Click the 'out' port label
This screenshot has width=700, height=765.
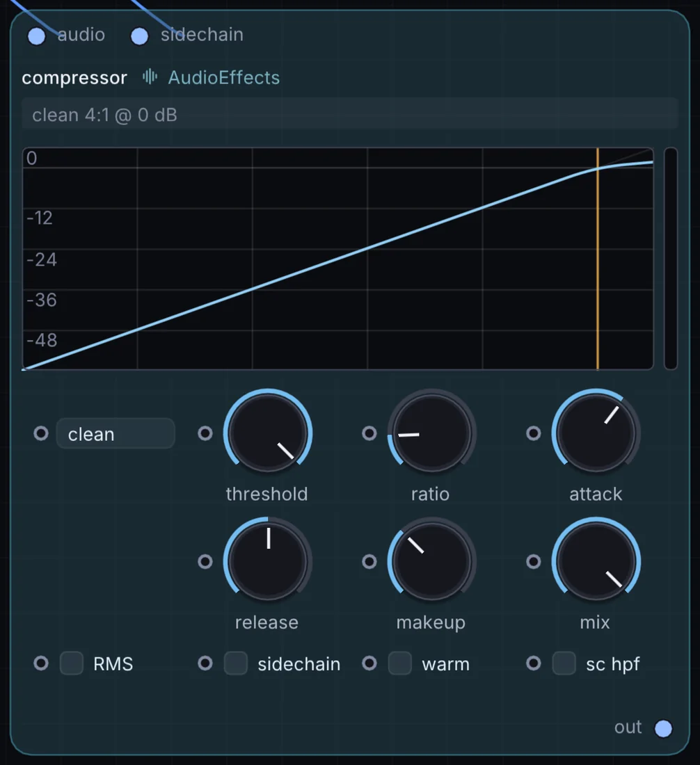628,727
